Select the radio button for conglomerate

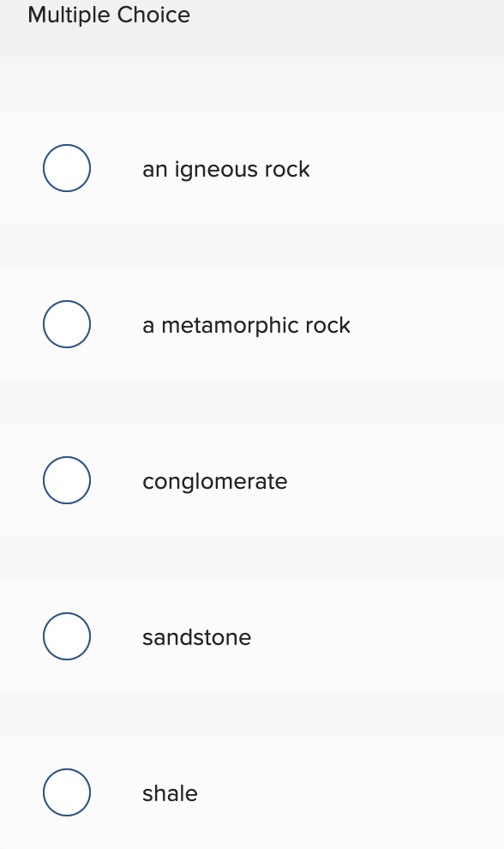tap(66, 480)
